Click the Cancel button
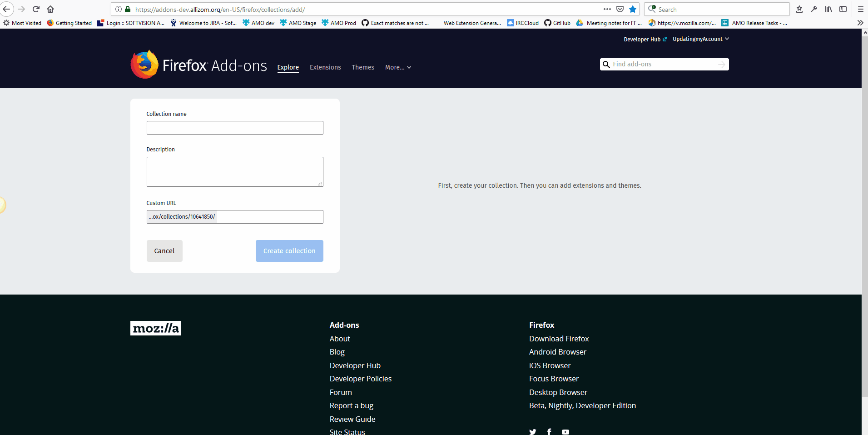868x435 pixels. click(x=164, y=251)
